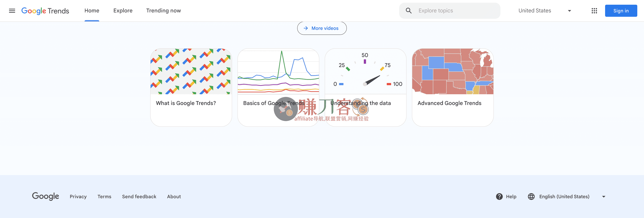Click the Sign in button
The image size is (644, 218).
[621, 11]
